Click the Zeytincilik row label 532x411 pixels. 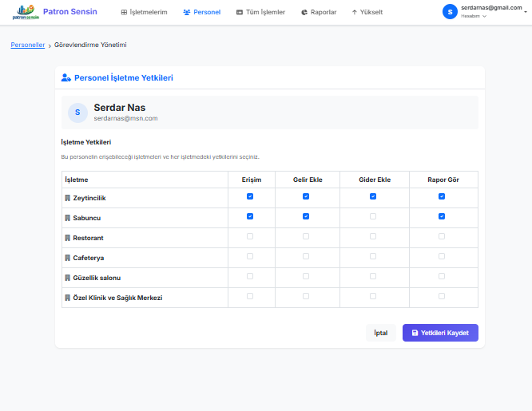click(x=89, y=198)
